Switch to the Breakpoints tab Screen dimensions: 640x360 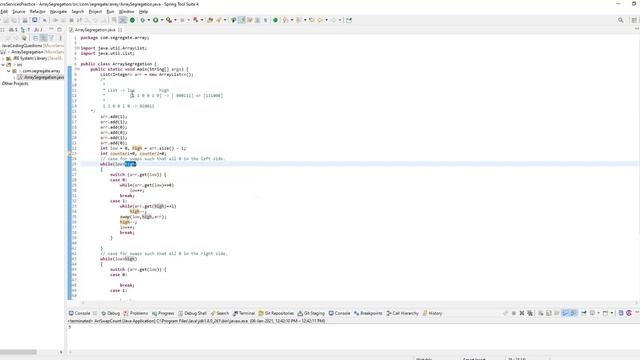click(368, 313)
